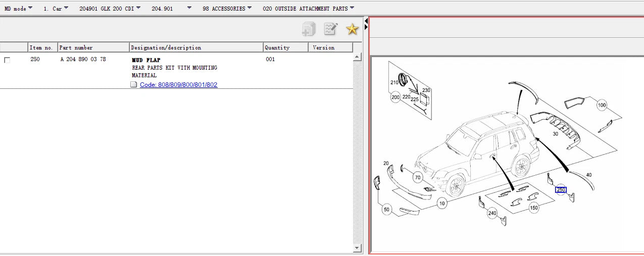The image size is (644, 256).
Task: Click callout 210 in the diagram
Action: (394, 82)
